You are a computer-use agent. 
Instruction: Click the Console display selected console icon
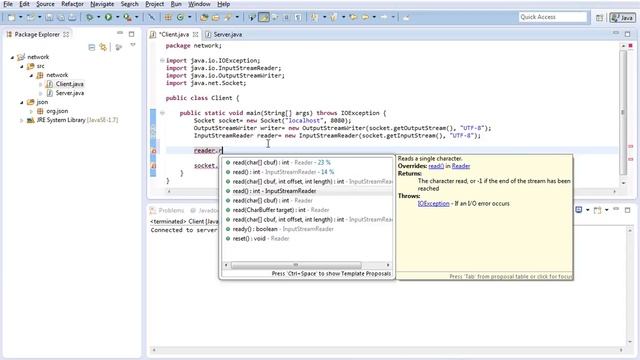coord(578,210)
